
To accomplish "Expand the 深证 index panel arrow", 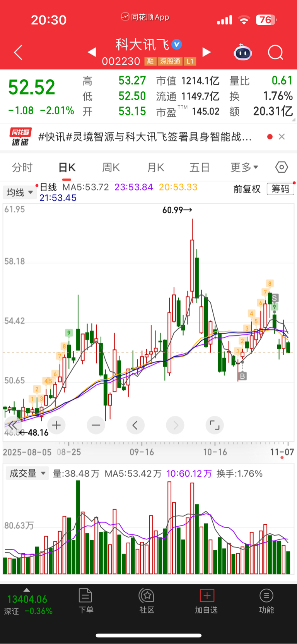I will (x=27, y=590).
